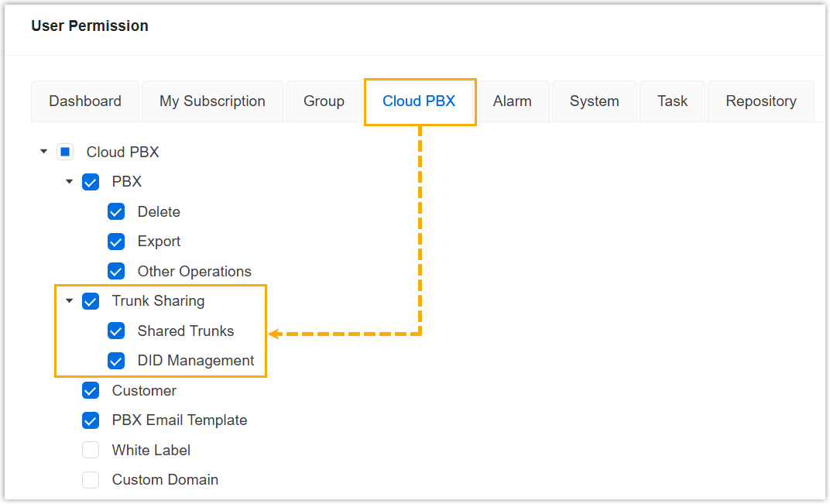Open the My Subscription tab
830x504 pixels.
tap(212, 101)
